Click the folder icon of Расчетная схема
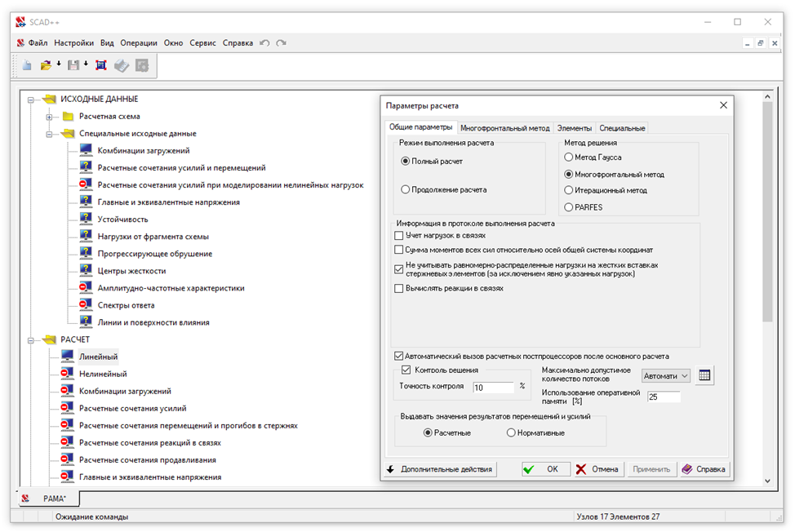The image size is (795, 532). [68, 117]
